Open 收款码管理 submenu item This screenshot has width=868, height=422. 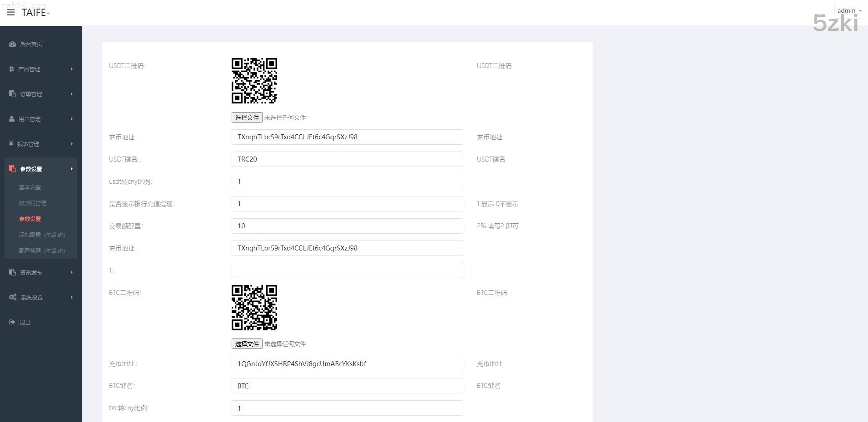(33, 203)
